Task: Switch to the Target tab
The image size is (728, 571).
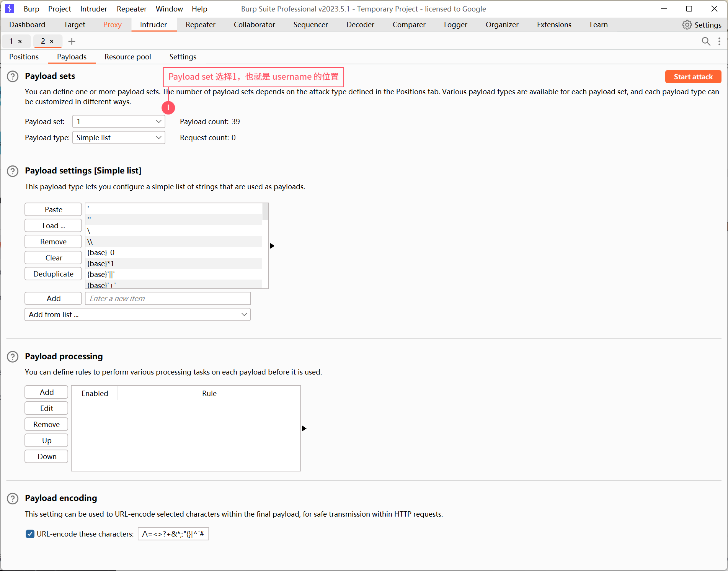Action: 75,25
